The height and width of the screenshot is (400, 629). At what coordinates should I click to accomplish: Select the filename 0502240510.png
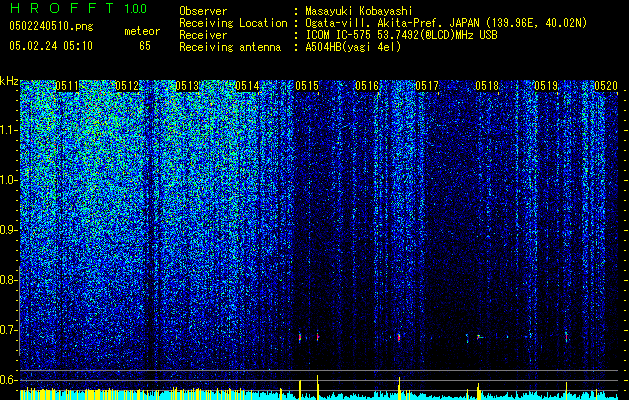pos(51,26)
